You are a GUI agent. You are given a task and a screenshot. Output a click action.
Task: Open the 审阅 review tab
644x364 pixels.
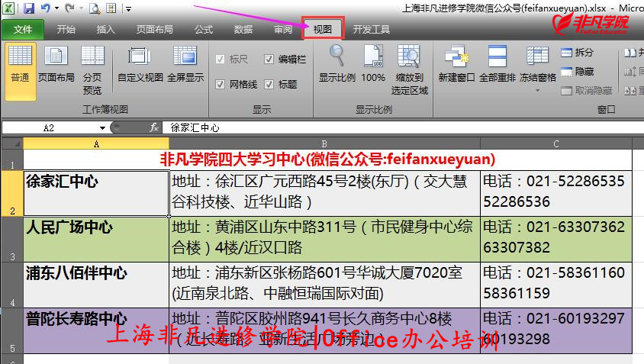(x=283, y=29)
